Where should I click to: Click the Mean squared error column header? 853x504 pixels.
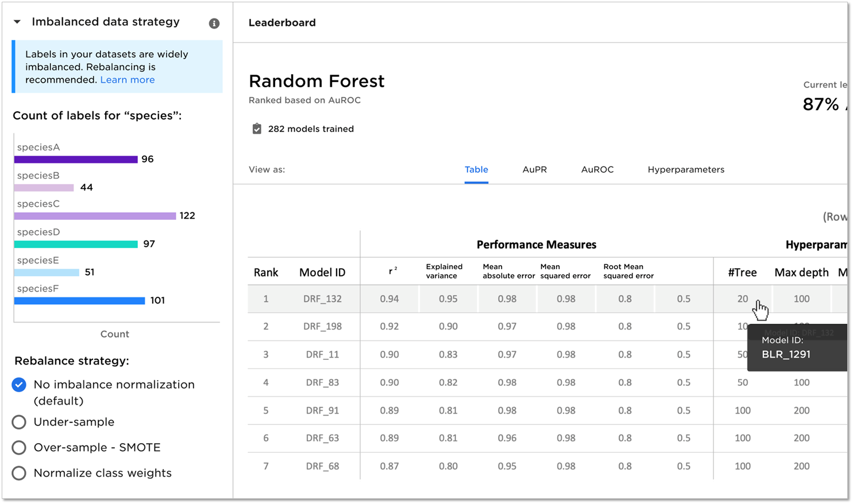pos(565,271)
